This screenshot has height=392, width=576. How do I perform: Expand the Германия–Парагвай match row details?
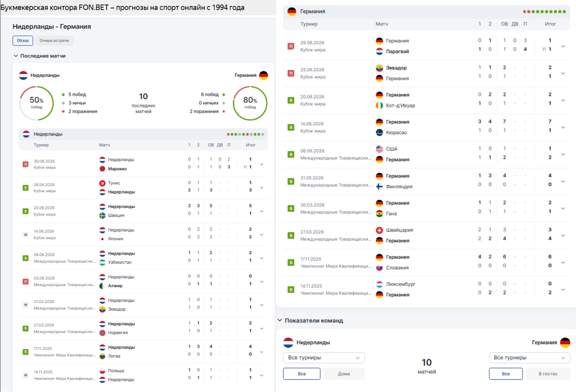(x=563, y=46)
